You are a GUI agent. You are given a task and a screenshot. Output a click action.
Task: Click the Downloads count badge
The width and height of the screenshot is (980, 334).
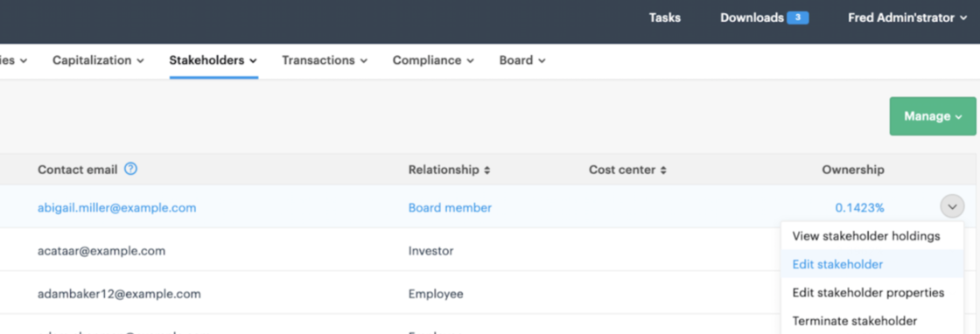pos(797,17)
